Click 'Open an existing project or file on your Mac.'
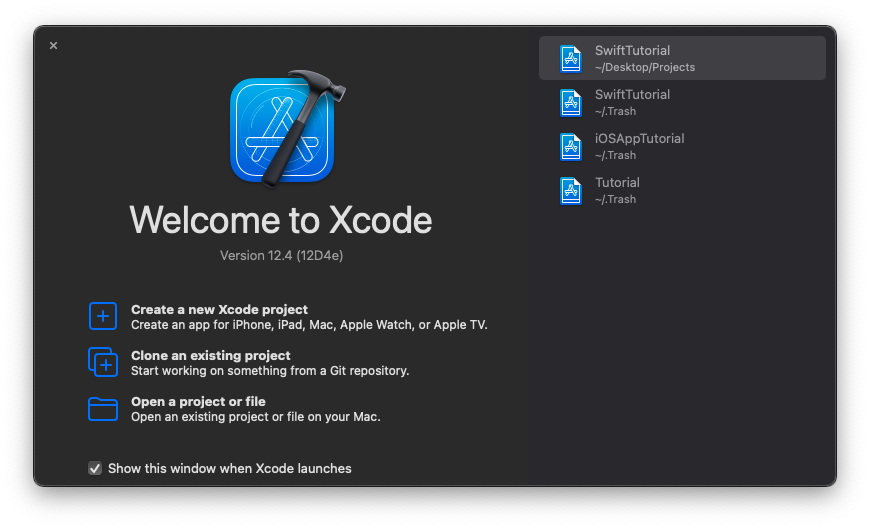 [256, 417]
